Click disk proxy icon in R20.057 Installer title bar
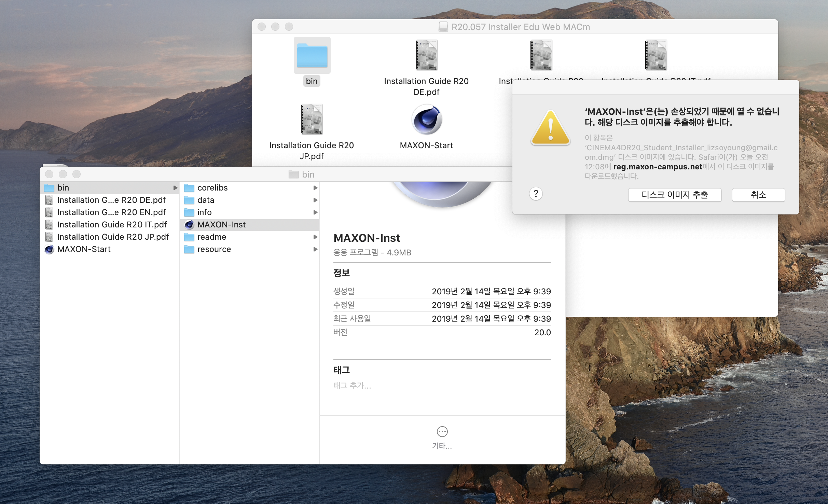The width and height of the screenshot is (828, 504). point(443,27)
